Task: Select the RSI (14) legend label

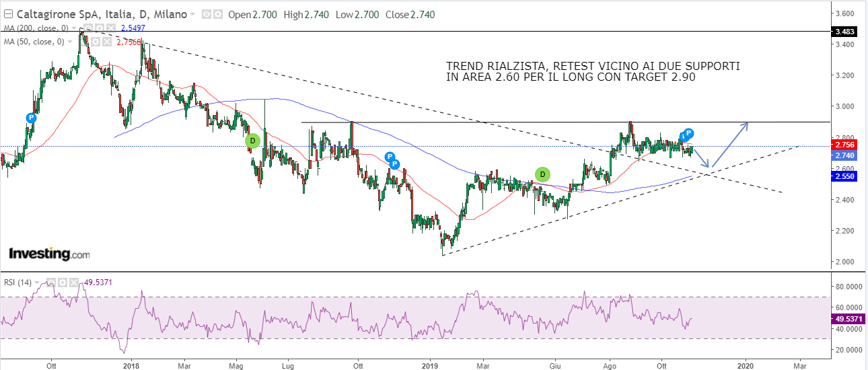Action: click(x=17, y=283)
